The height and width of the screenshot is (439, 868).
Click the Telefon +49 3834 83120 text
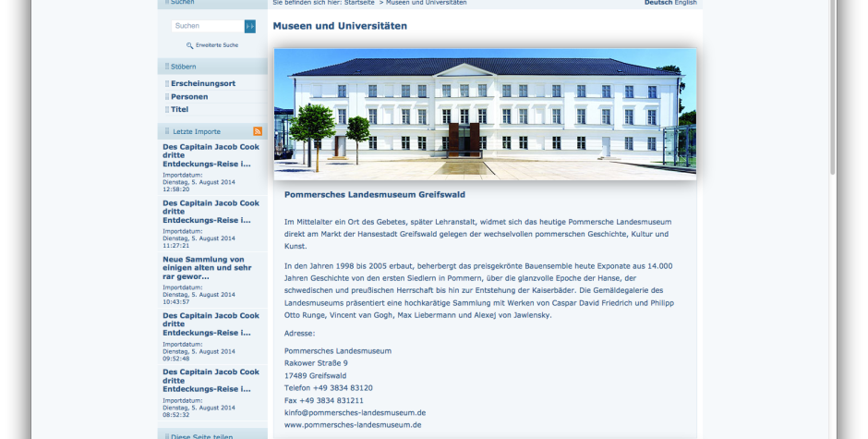click(328, 388)
